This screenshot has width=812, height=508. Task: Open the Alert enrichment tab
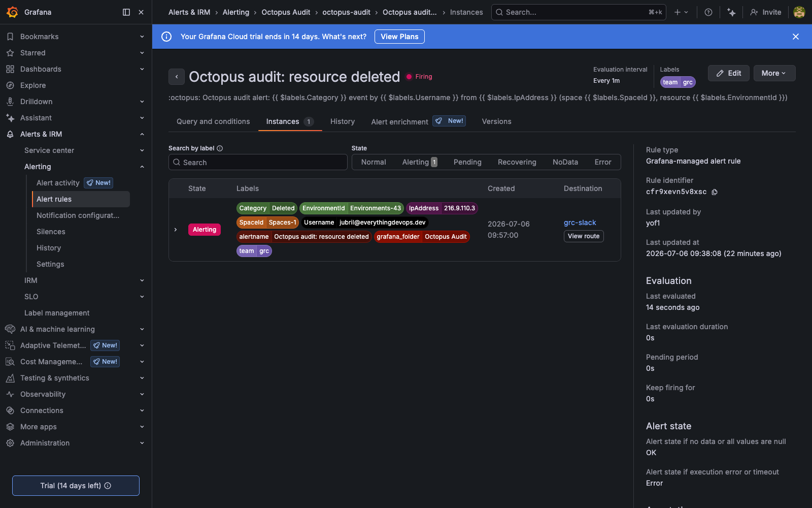(418, 121)
